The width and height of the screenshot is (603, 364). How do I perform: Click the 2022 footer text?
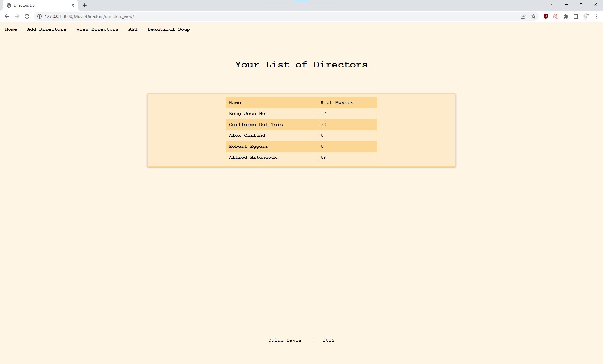pyautogui.click(x=329, y=340)
